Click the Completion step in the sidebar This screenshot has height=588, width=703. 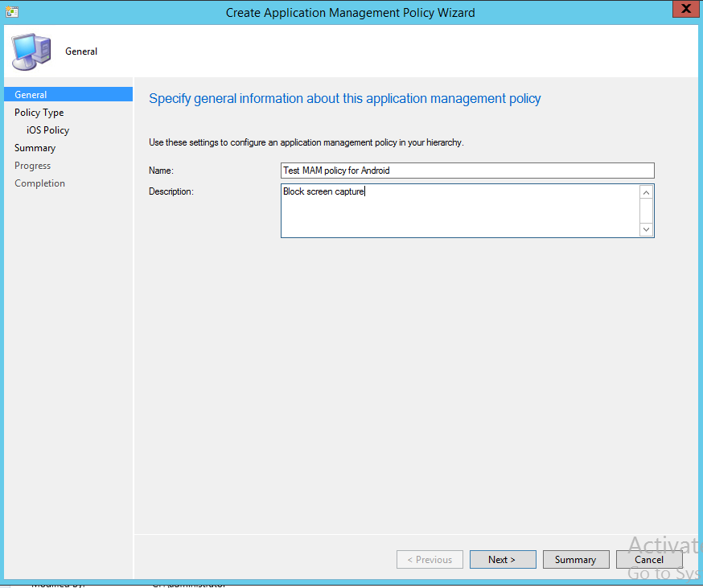pos(39,183)
